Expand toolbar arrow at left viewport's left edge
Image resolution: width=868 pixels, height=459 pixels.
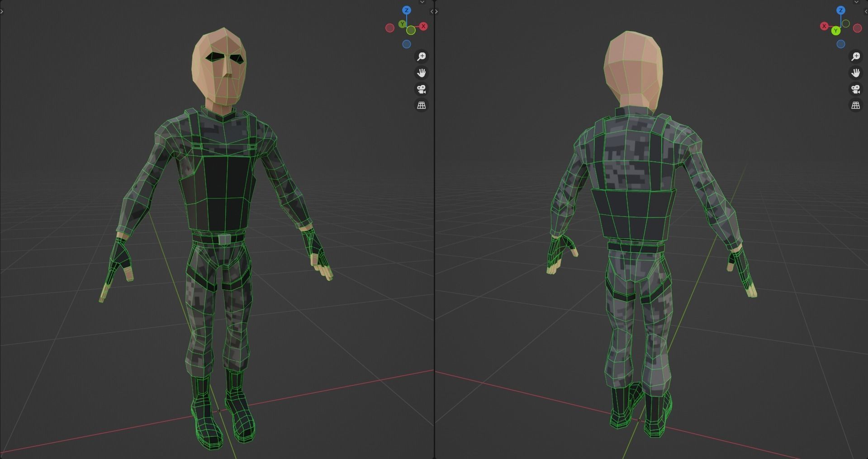tap(2, 11)
